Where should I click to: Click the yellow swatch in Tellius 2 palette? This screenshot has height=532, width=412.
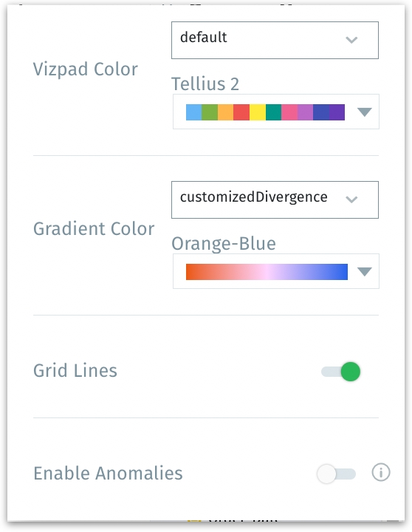[258, 112]
